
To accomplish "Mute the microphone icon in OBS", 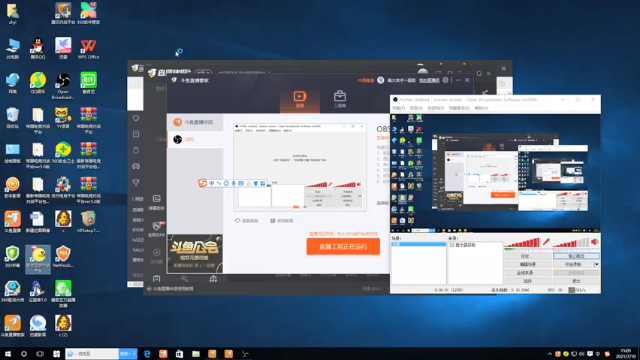I will point(546,242).
